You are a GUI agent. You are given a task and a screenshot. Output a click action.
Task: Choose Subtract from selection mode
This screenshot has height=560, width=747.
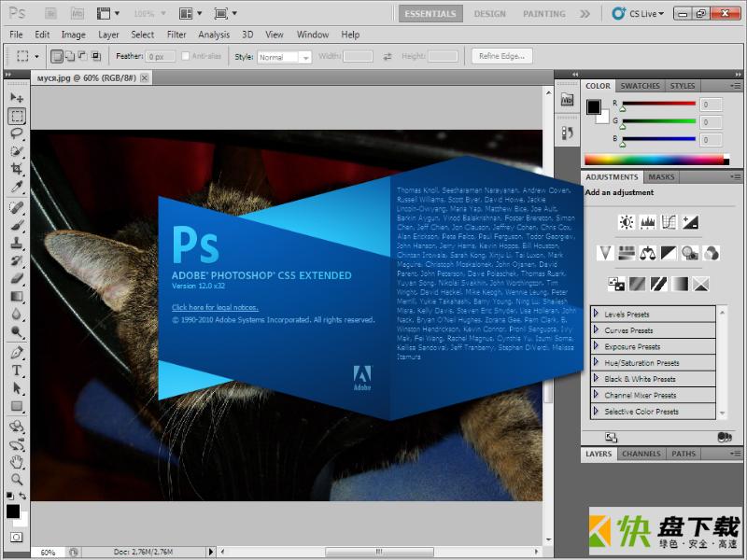coord(82,56)
